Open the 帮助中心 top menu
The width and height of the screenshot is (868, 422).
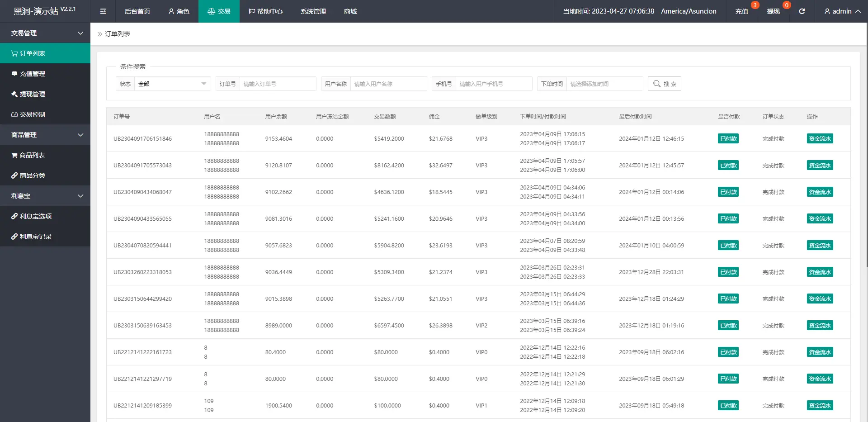[265, 11]
